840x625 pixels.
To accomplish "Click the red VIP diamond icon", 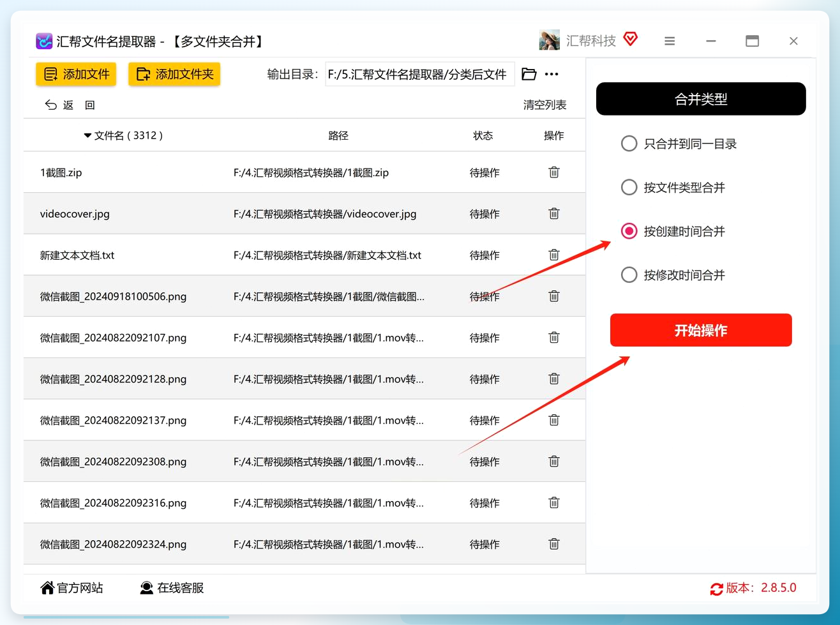I will pos(631,40).
